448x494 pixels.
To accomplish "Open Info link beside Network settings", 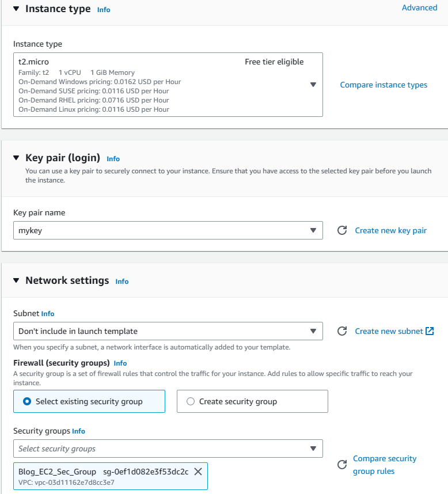I will tap(122, 282).
